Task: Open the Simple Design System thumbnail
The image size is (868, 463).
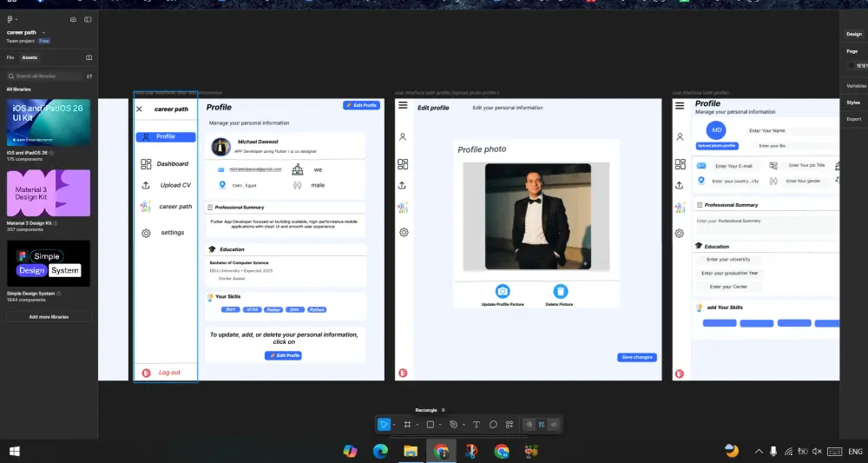Action: pyautogui.click(x=48, y=263)
